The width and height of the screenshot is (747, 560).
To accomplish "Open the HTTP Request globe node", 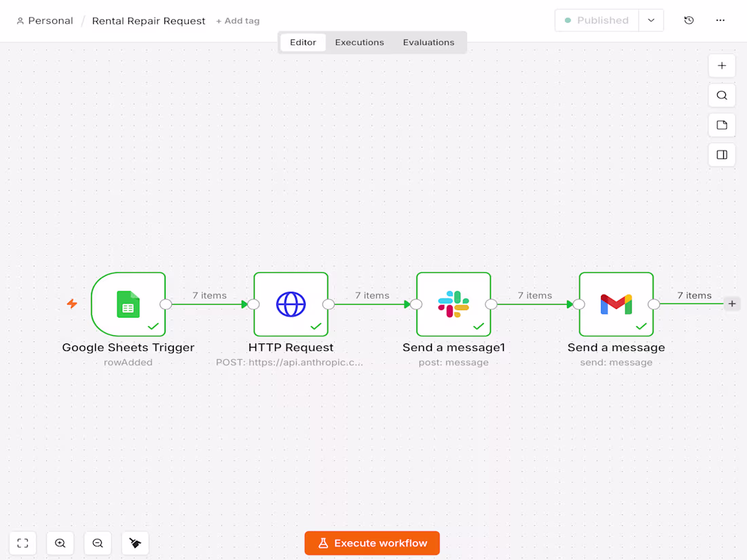I will (x=291, y=304).
